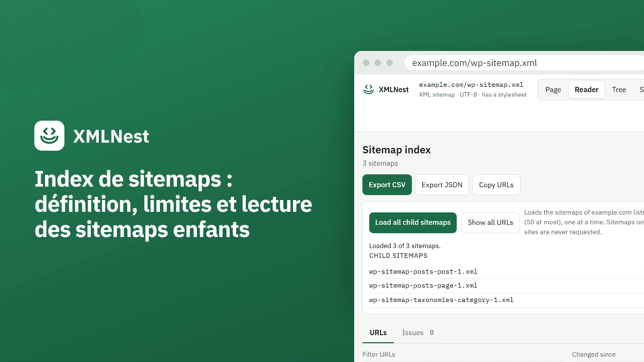The image size is (644, 362).
Task: Click the XML sitemap UTF-8 stylesheet description
Action: 473,94
